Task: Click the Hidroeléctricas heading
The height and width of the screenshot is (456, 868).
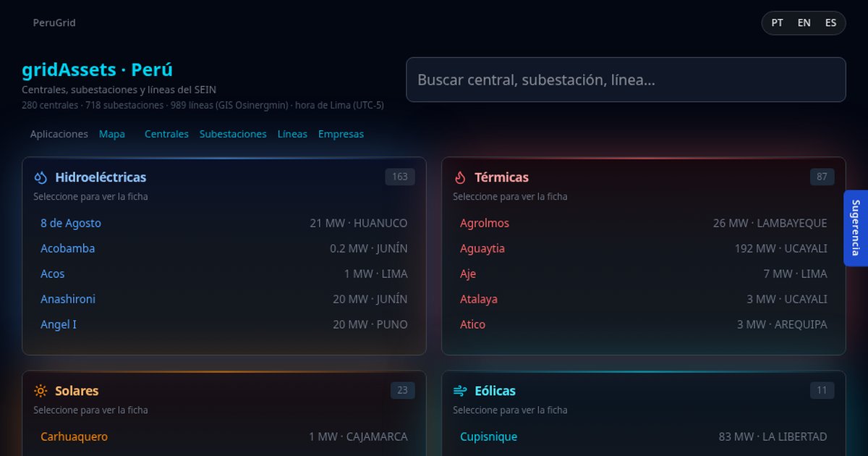Action: [101, 177]
